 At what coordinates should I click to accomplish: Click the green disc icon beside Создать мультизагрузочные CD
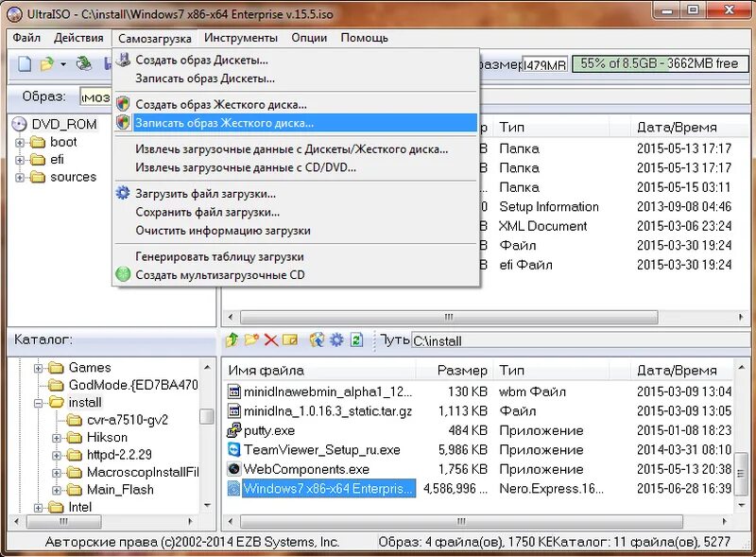click(124, 274)
